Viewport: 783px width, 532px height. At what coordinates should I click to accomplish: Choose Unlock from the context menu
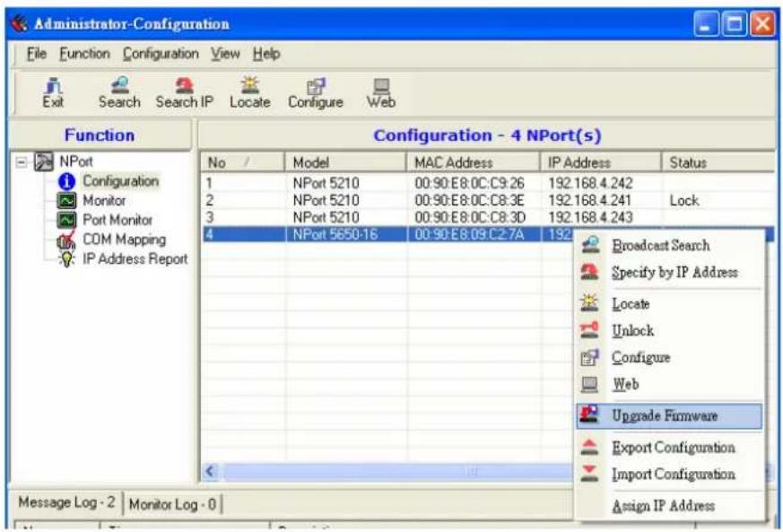click(670, 331)
